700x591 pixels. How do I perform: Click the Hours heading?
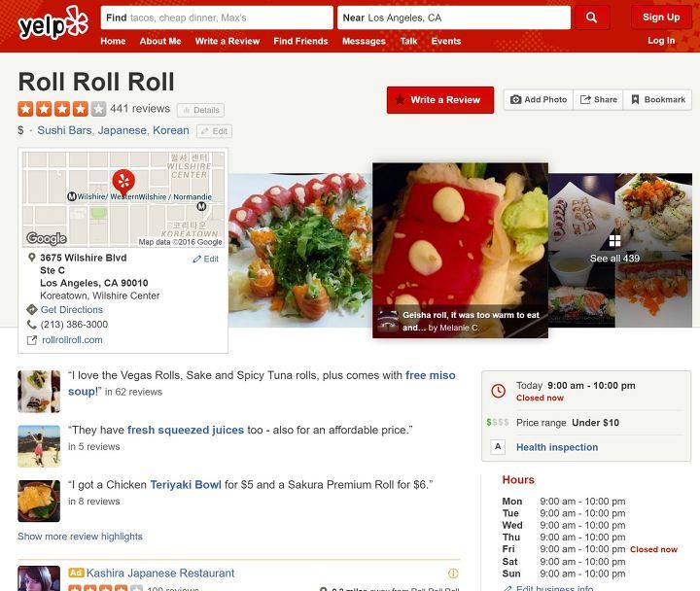(x=518, y=480)
